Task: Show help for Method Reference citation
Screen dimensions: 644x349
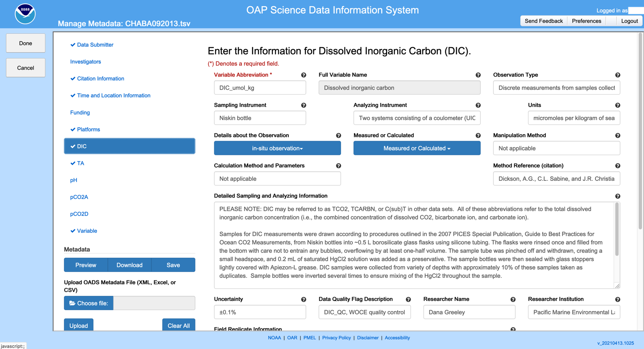Action: [x=618, y=166]
